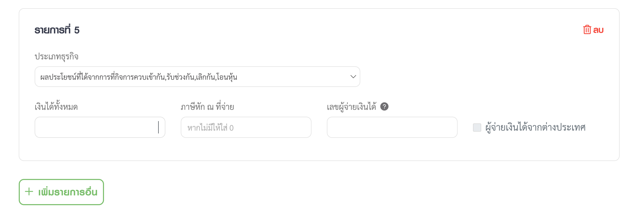644x217 pixels.
Task: Click the รายการที่ 5 heading
Action: (x=57, y=30)
